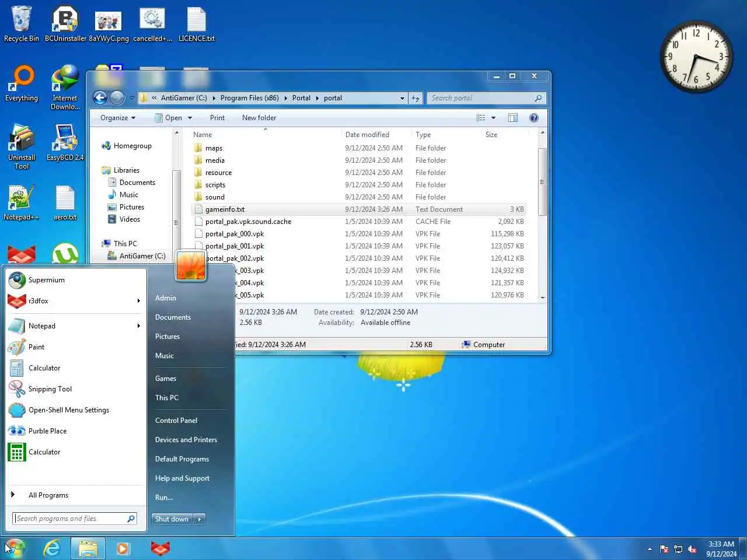Open aero.txt desktop file
This screenshot has width=747, height=560.
[x=65, y=202]
